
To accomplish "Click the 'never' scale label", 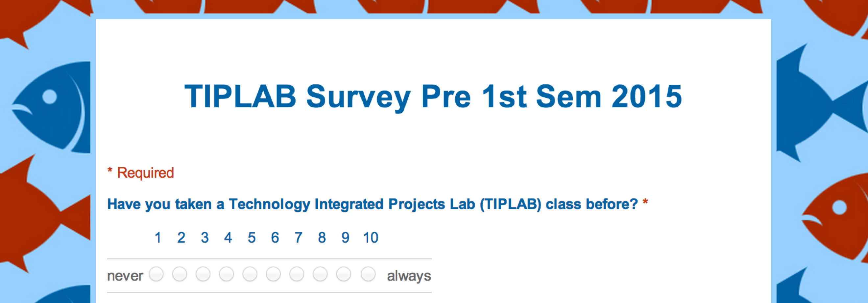I will [x=125, y=276].
